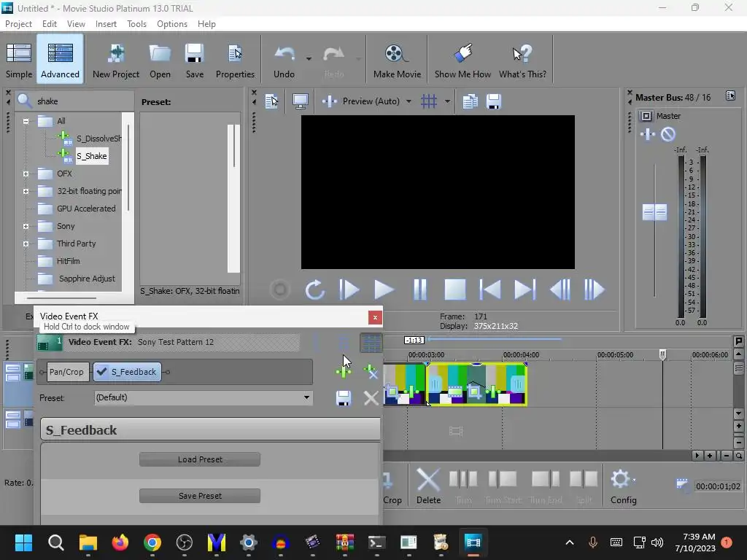Activate What's This? help
The height and width of the screenshot is (560, 747).
(522, 61)
